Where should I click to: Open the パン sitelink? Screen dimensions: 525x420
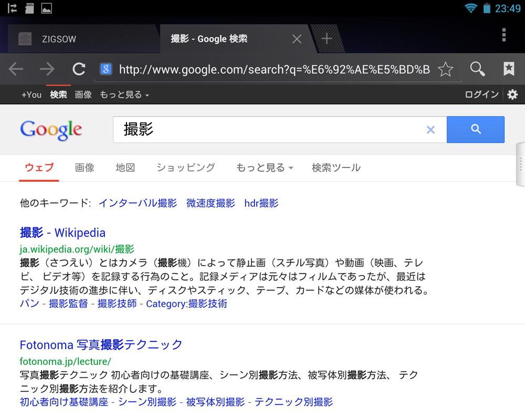tap(29, 303)
